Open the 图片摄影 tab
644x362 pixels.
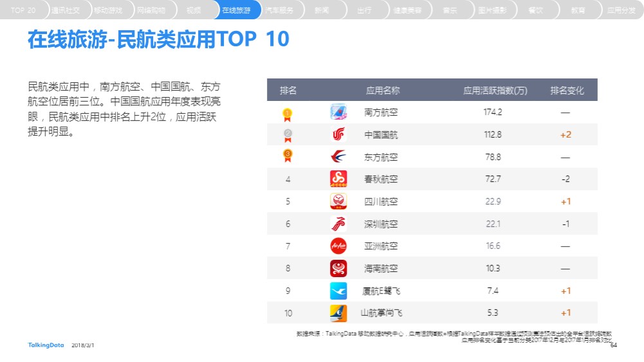pyautogui.click(x=492, y=10)
